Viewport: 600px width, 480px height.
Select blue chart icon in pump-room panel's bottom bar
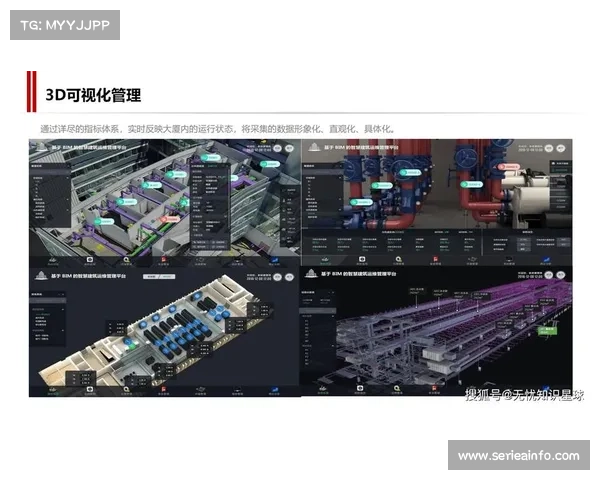546,260
